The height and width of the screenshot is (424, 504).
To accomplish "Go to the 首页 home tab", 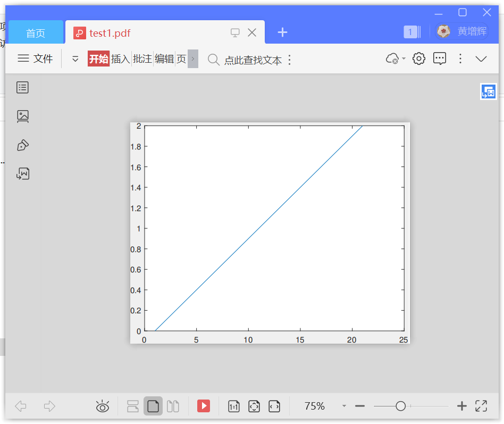I will [36, 32].
